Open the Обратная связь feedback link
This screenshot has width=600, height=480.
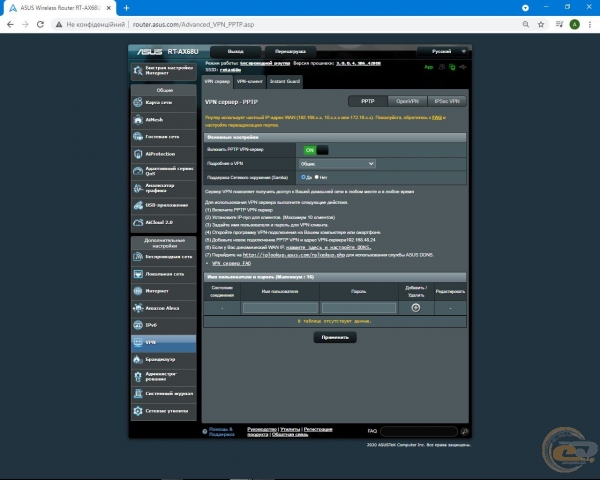(x=290, y=434)
